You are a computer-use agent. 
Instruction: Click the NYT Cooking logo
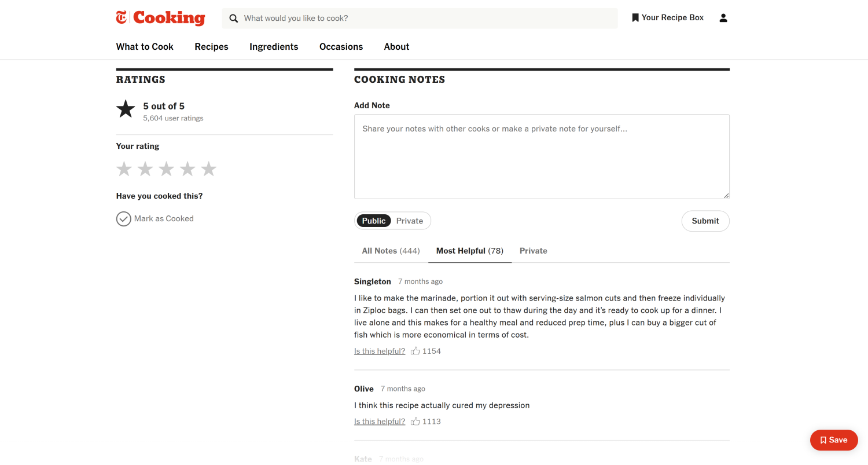pyautogui.click(x=160, y=18)
